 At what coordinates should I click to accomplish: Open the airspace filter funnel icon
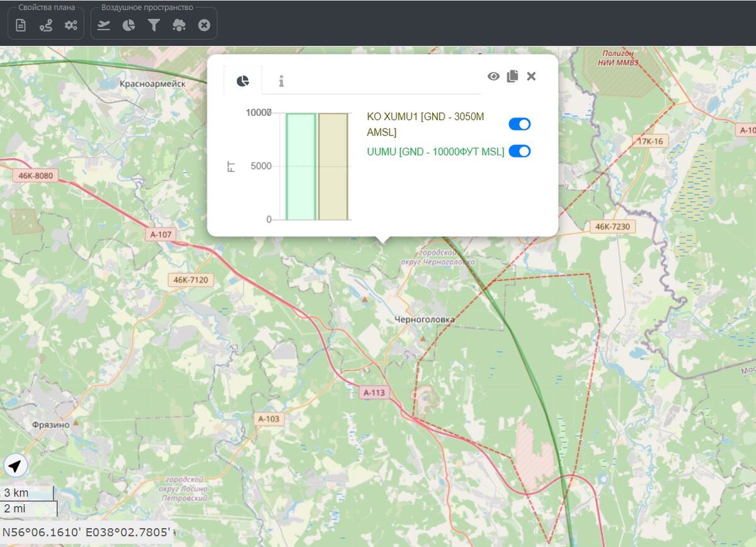coord(154,25)
